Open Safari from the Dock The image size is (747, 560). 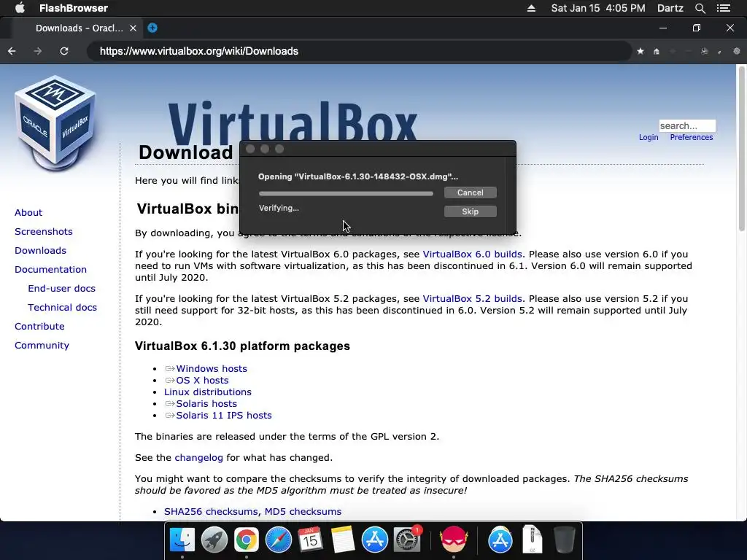point(278,540)
